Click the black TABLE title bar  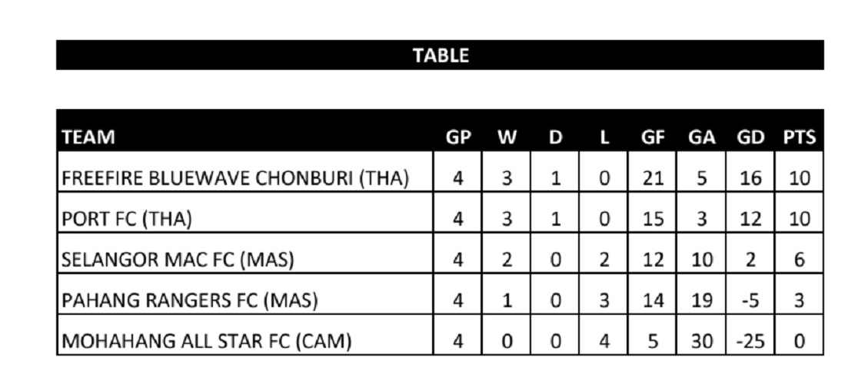pos(440,55)
